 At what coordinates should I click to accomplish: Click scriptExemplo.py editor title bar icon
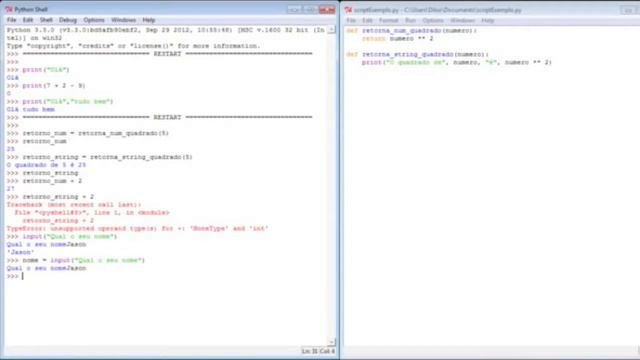[x=348, y=10]
